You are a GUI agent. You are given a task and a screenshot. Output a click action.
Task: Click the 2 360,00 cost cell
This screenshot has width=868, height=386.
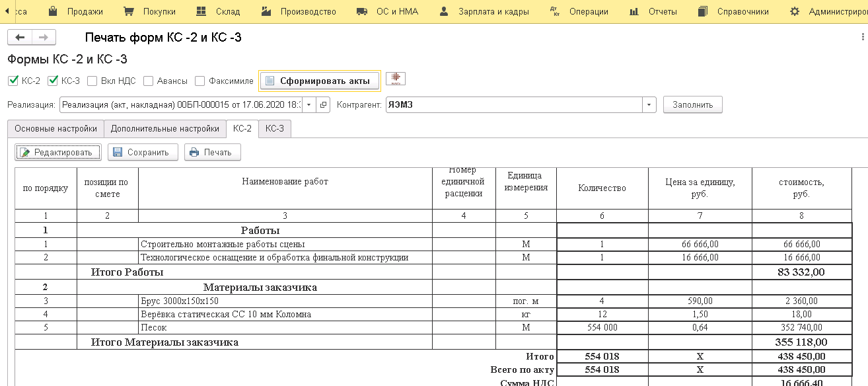tap(802, 301)
